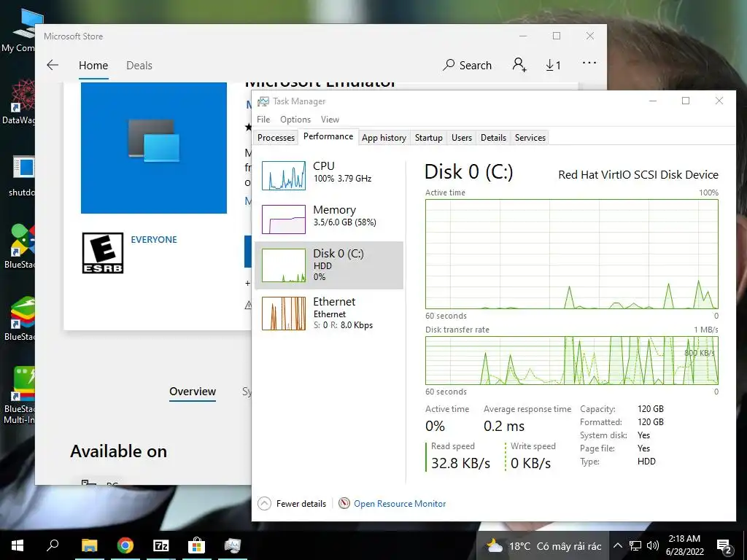The width and height of the screenshot is (747, 560).
Task: Maximize the Task Manager window
Action: point(686,101)
